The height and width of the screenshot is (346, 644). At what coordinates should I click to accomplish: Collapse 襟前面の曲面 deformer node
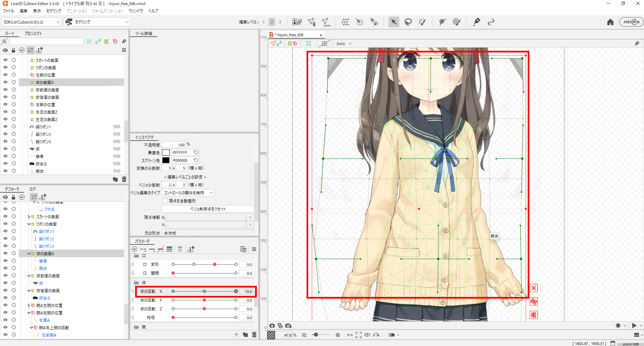click(x=29, y=276)
